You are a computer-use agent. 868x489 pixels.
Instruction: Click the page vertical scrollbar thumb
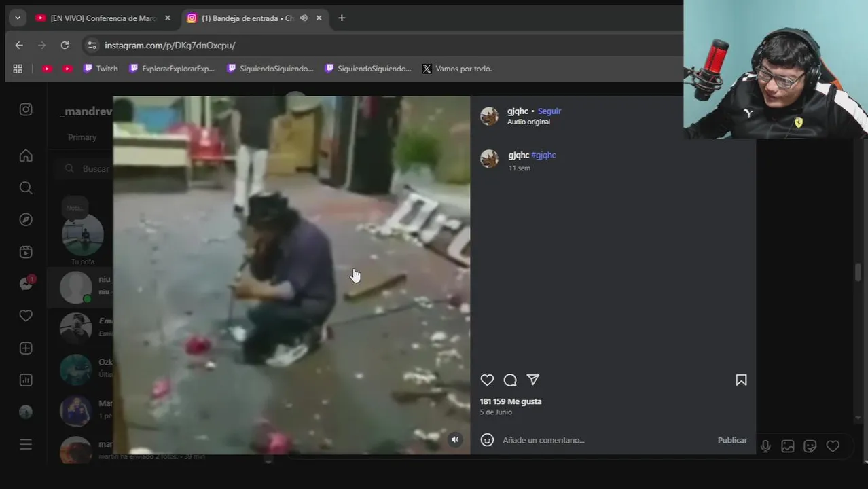(858, 272)
